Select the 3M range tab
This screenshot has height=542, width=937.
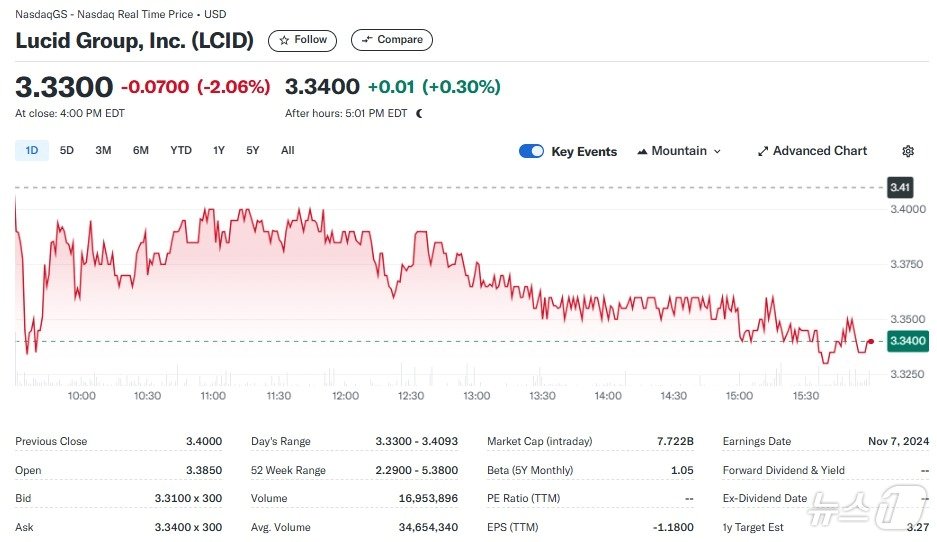(103, 150)
